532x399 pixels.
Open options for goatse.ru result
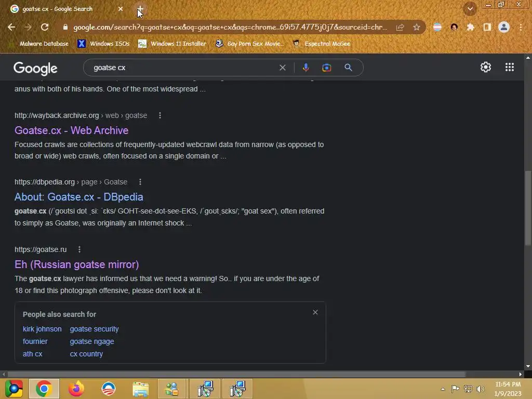click(79, 249)
